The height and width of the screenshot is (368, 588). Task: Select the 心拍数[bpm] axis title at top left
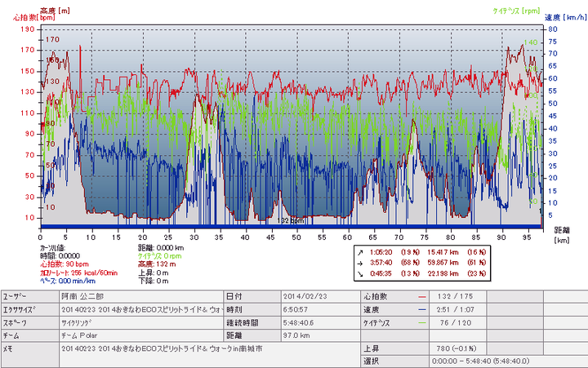pyautogui.click(x=34, y=17)
